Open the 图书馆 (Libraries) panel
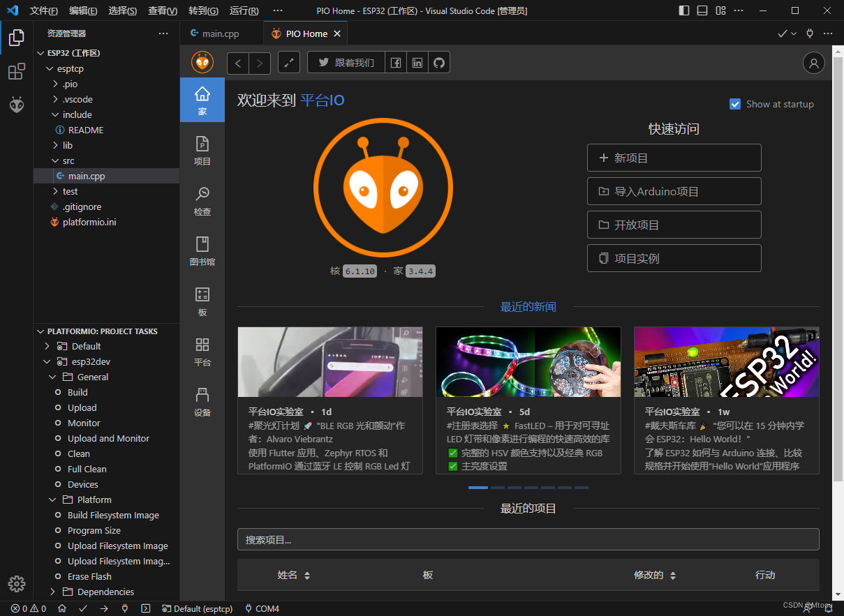The image size is (844, 616). pos(202,251)
